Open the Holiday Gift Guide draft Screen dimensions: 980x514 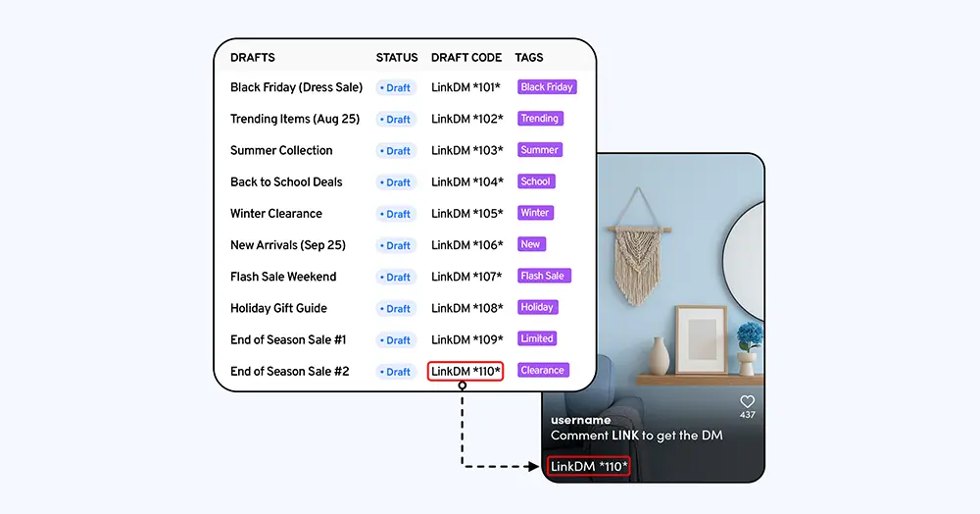278,308
